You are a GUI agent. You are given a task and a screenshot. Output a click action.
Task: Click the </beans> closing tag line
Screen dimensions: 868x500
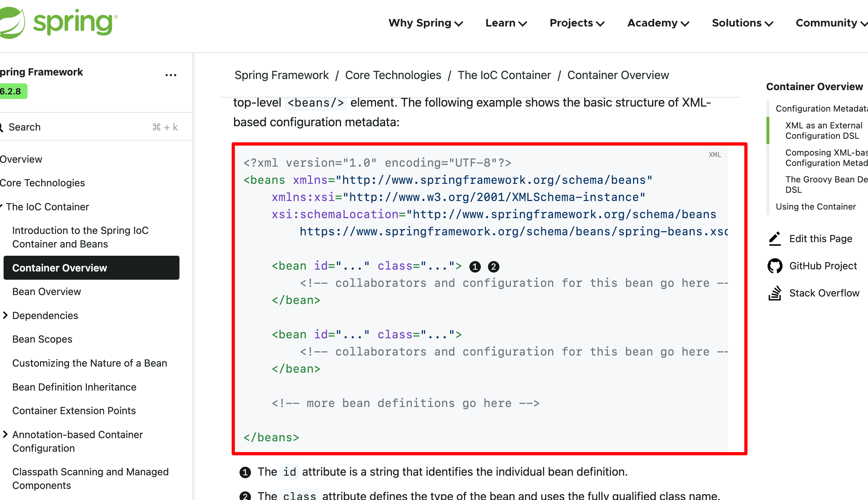271,437
